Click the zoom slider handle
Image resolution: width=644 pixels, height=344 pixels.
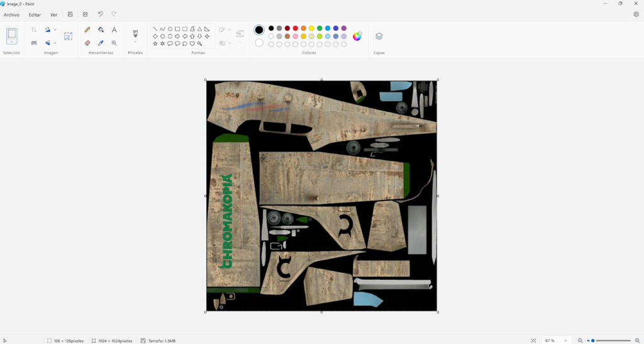click(x=592, y=341)
